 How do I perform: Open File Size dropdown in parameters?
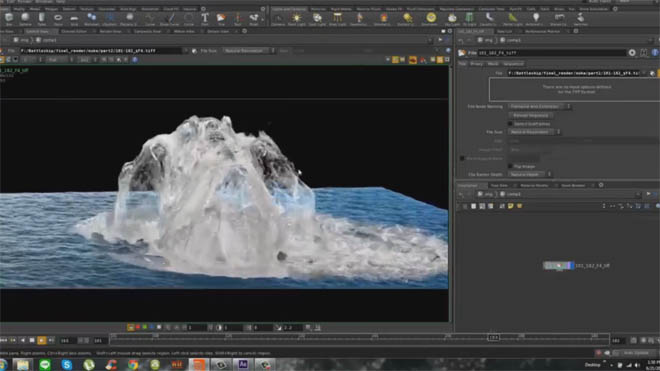click(x=534, y=132)
